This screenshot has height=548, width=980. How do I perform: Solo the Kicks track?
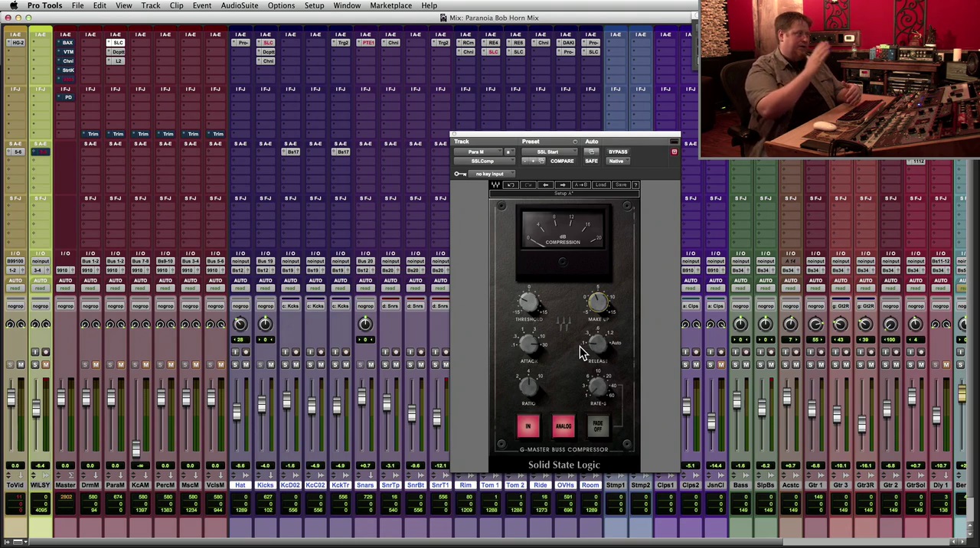click(x=260, y=364)
